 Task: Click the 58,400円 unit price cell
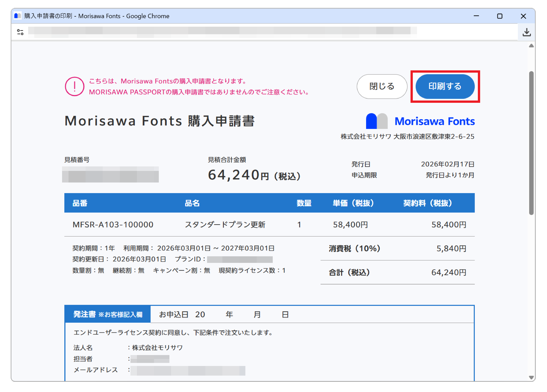(x=350, y=225)
